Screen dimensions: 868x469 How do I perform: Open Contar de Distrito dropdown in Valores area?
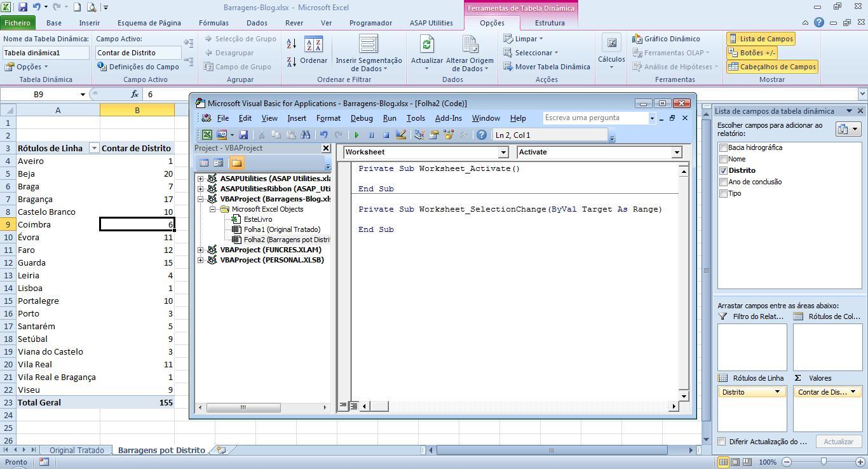click(x=853, y=392)
